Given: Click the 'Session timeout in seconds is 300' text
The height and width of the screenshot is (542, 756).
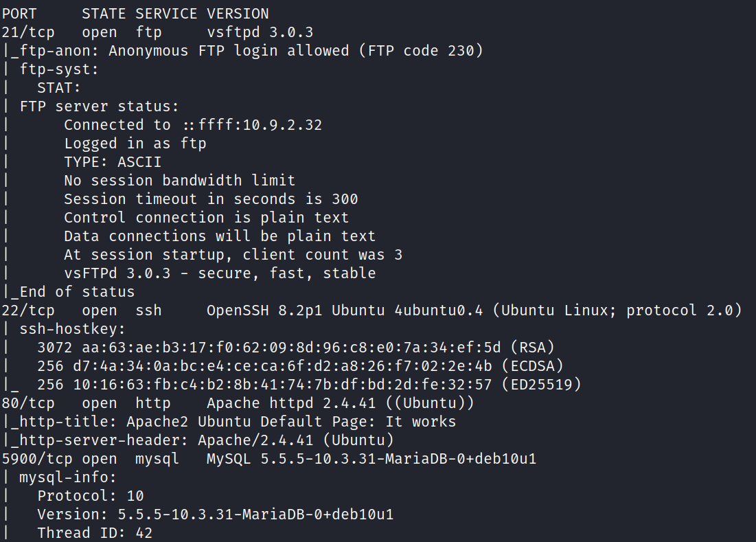Looking at the screenshot, I should (211, 199).
